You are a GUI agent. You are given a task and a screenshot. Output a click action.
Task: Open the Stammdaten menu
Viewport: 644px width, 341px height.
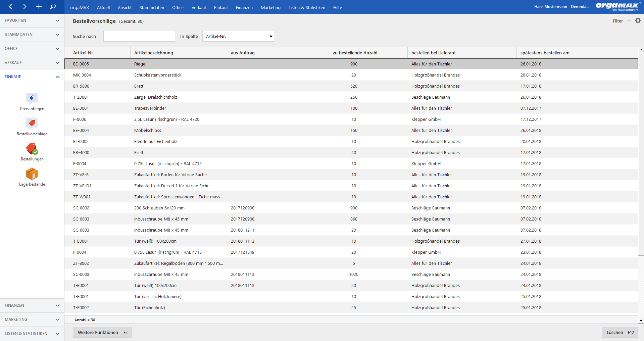[x=152, y=7]
